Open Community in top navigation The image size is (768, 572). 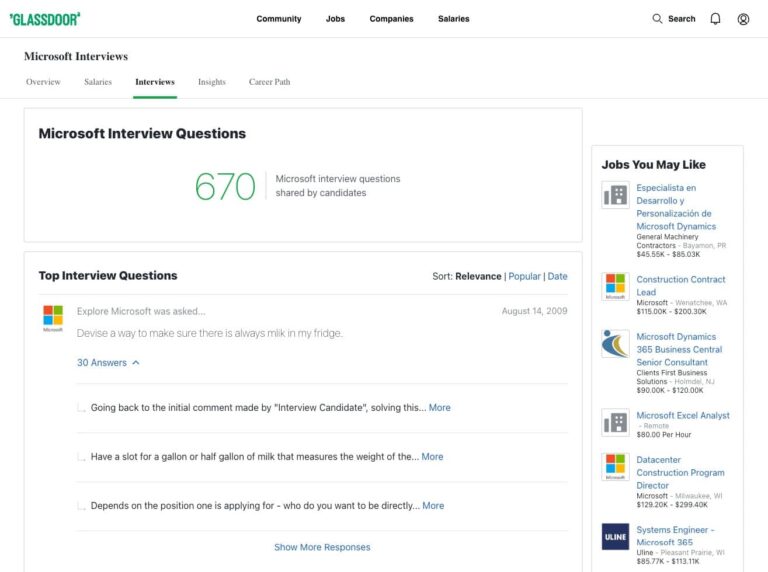coord(279,19)
